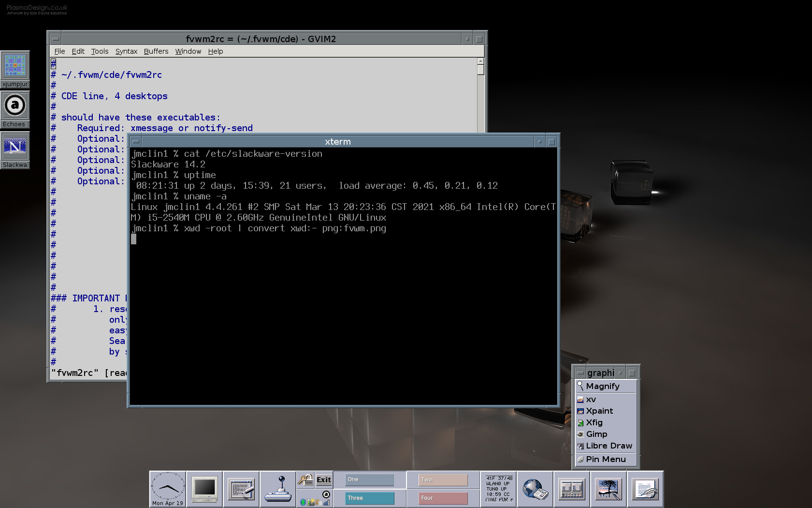812x508 pixels.
Task: Click the uptime load average output line
Action: point(317,186)
